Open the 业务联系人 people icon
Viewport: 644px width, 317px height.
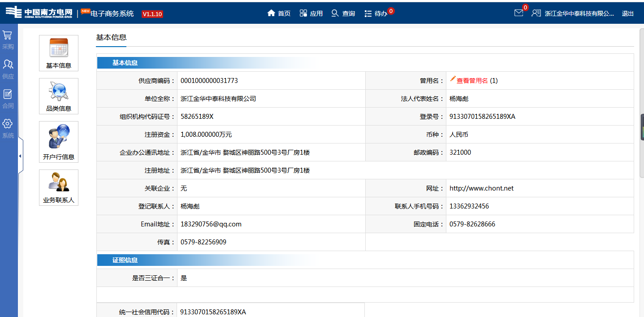pos(59,182)
